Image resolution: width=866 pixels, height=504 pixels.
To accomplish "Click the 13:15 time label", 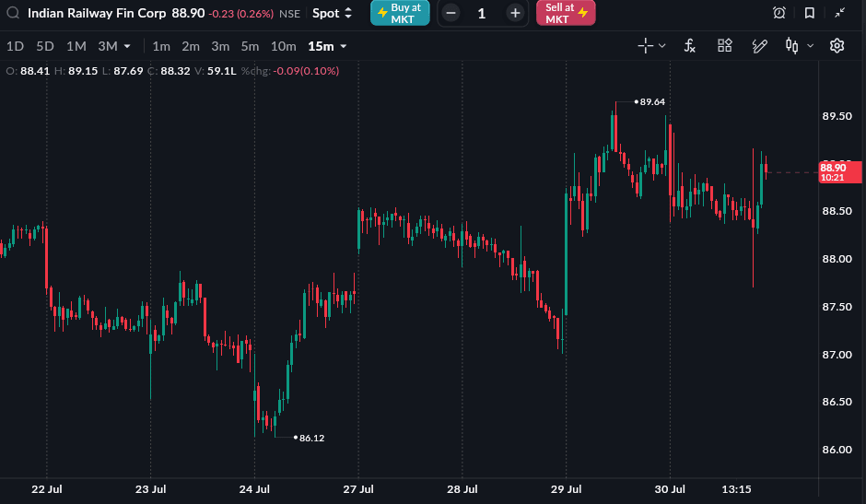I will click(736, 489).
